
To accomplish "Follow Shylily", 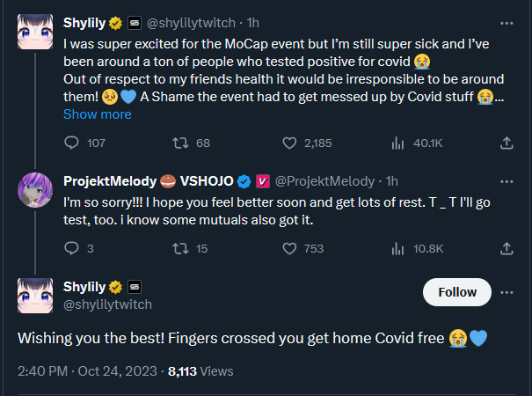I will (456, 292).
